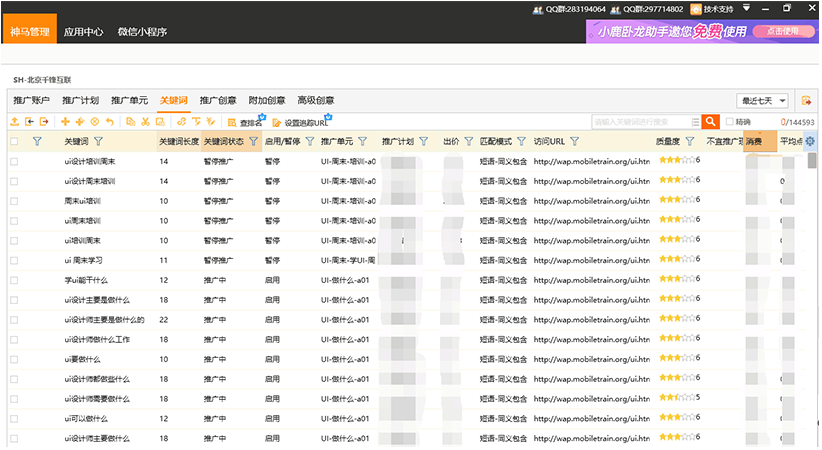Switch to the 推广计划 tab

tap(80, 100)
